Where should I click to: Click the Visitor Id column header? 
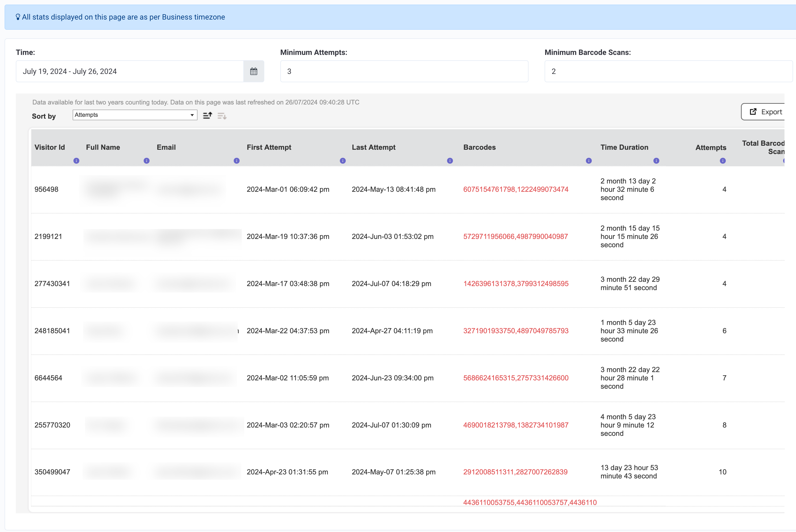click(50, 147)
